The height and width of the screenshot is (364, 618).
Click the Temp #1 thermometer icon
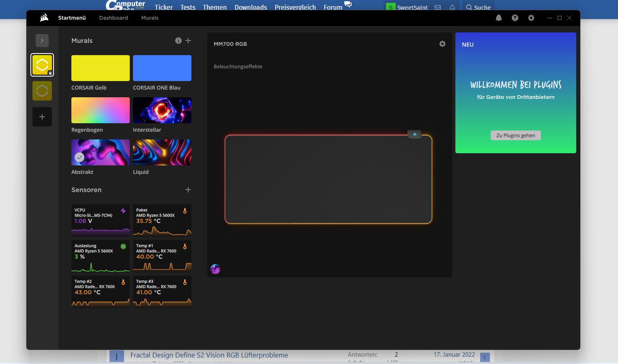pyautogui.click(x=185, y=246)
